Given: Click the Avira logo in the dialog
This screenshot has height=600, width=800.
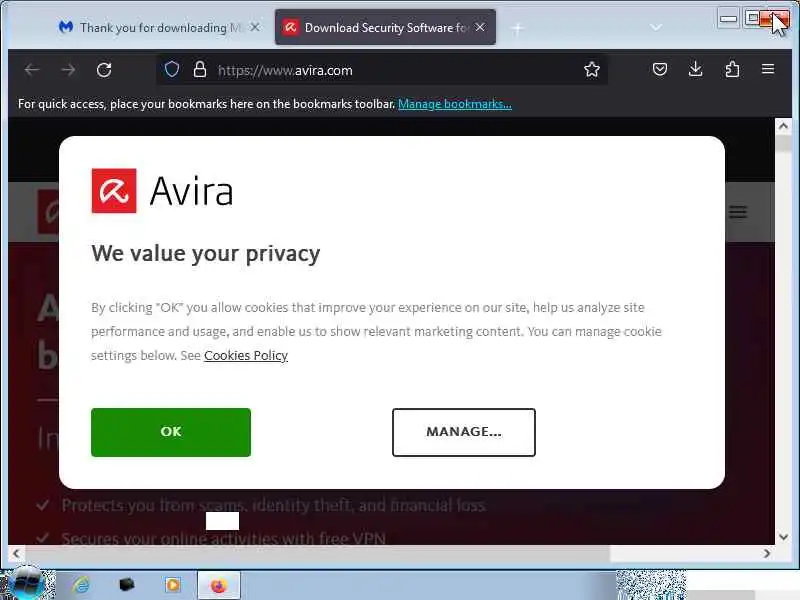Looking at the screenshot, I should (x=162, y=191).
